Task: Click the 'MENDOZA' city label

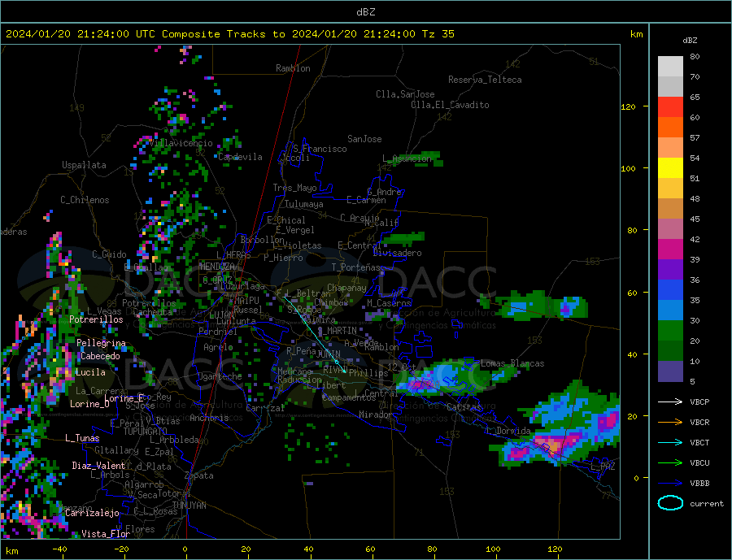Action: click(x=217, y=267)
